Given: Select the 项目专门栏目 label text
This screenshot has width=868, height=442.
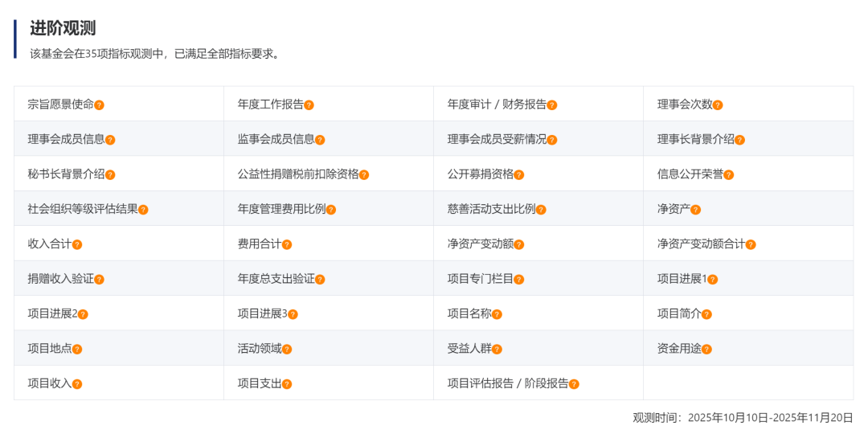Looking at the screenshot, I should pos(481,278).
